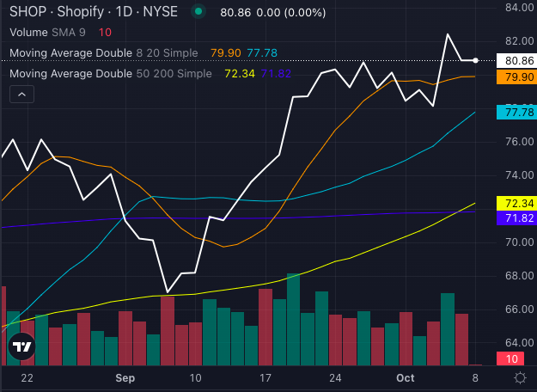Screen dimensions: 537x392
Task: Click the Sep date label on time axis
Action: 125,378
